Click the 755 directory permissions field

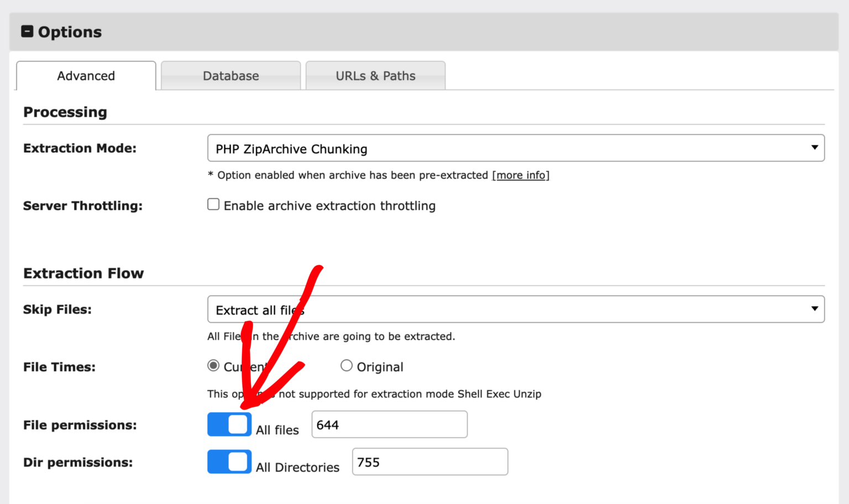[429, 461]
